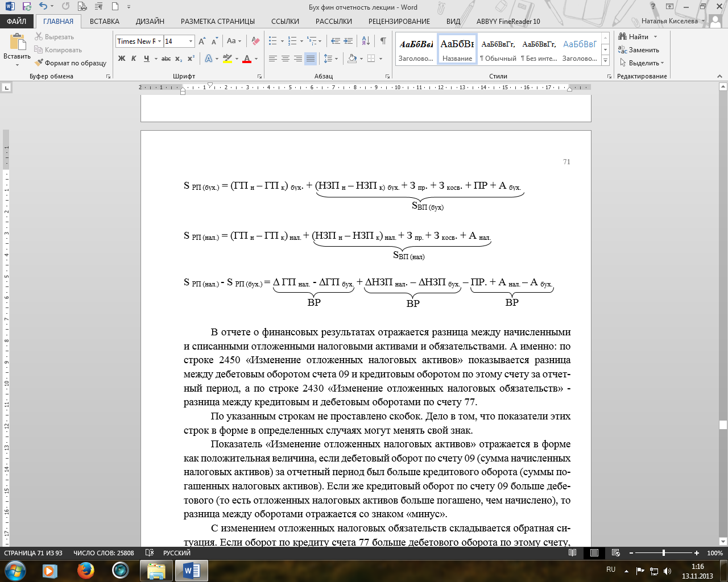Viewport: 728px width, 582px height.
Task: Zoom out with the minus button
Action: [x=631, y=553]
